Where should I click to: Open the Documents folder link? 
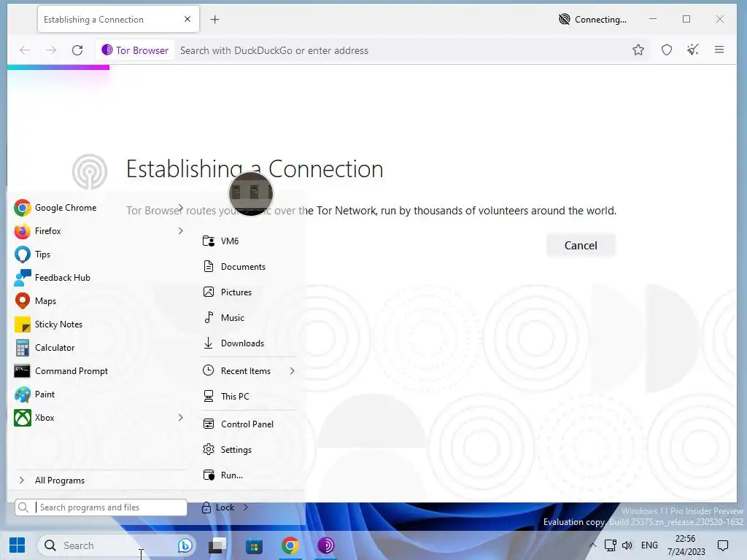click(x=243, y=267)
